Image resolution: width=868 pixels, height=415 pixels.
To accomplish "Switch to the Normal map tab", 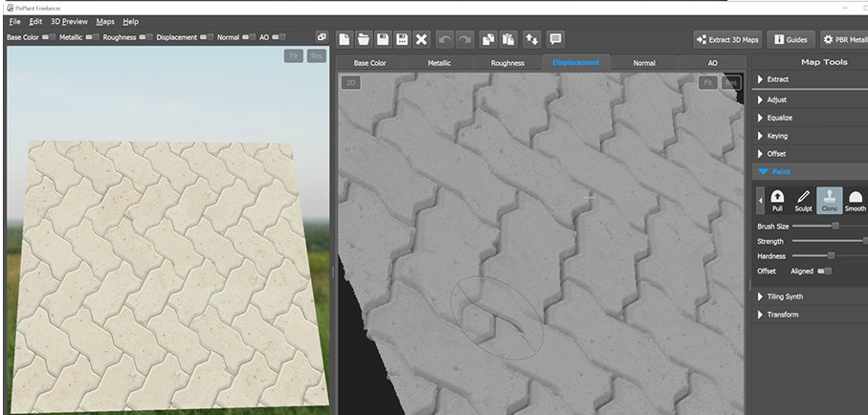I will click(644, 63).
